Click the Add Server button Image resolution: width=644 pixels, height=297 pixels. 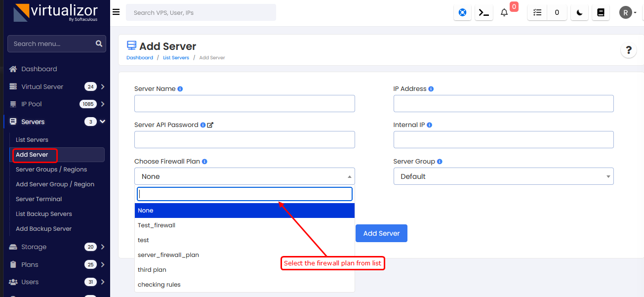[381, 233]
